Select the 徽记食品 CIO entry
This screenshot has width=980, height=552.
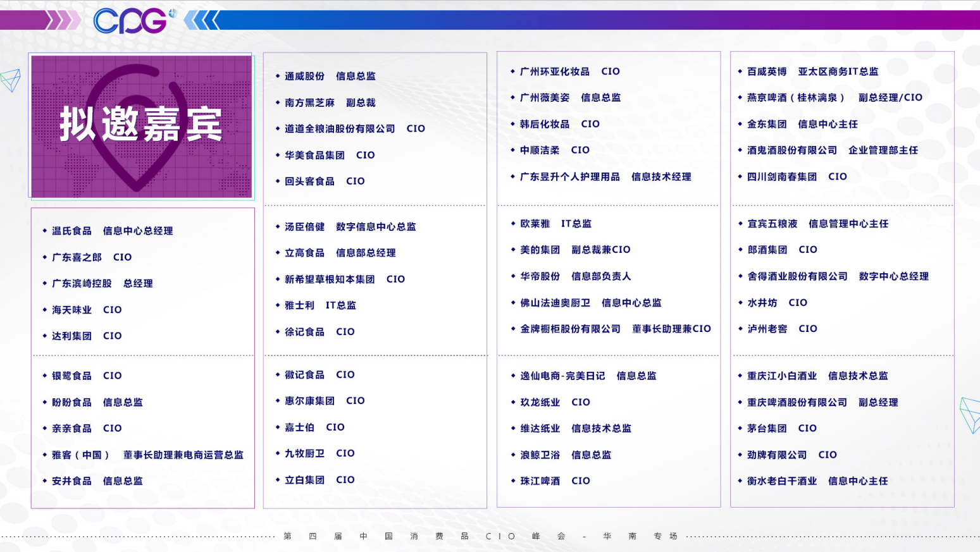pos(319,374)
